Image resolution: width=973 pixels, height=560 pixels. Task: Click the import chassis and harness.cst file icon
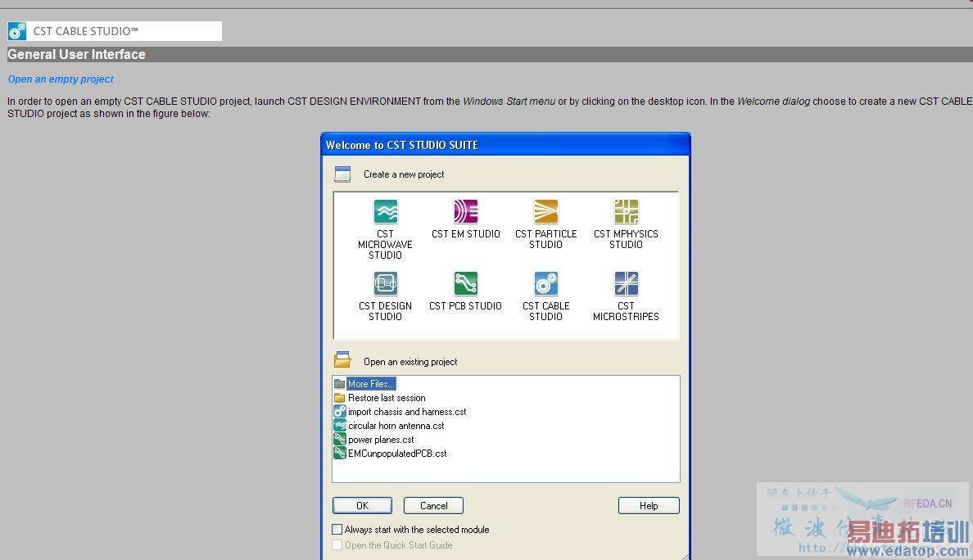tap(339, 412)
